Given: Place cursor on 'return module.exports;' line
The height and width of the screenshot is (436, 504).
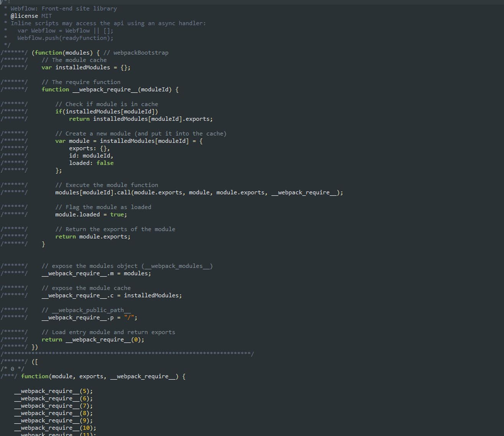Looking at the screenshot, I should 93,237.
